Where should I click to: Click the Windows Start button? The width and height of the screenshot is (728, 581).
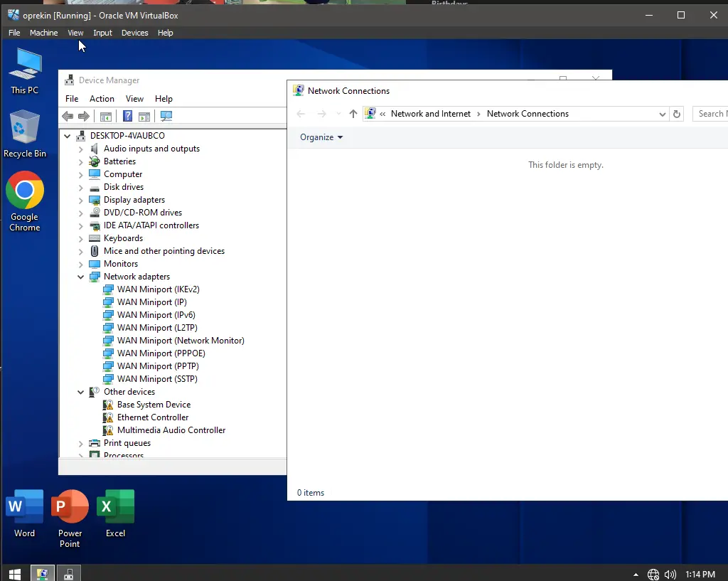[15, 574]
